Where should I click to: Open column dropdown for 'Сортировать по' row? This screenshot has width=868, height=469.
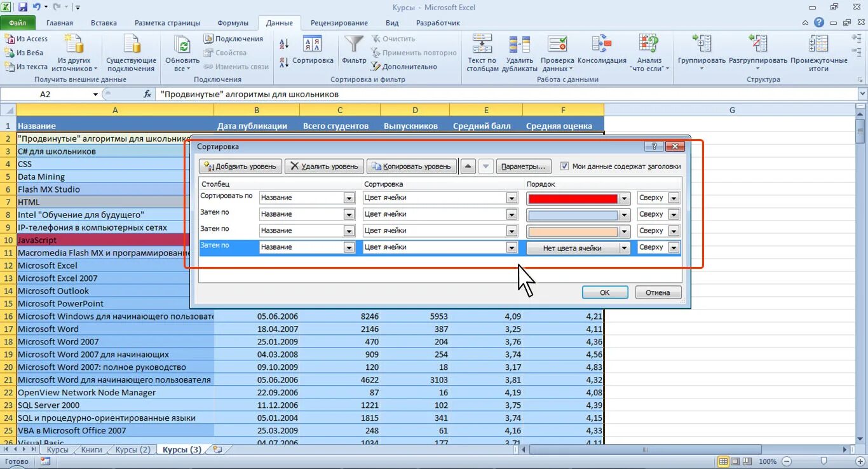349,198
